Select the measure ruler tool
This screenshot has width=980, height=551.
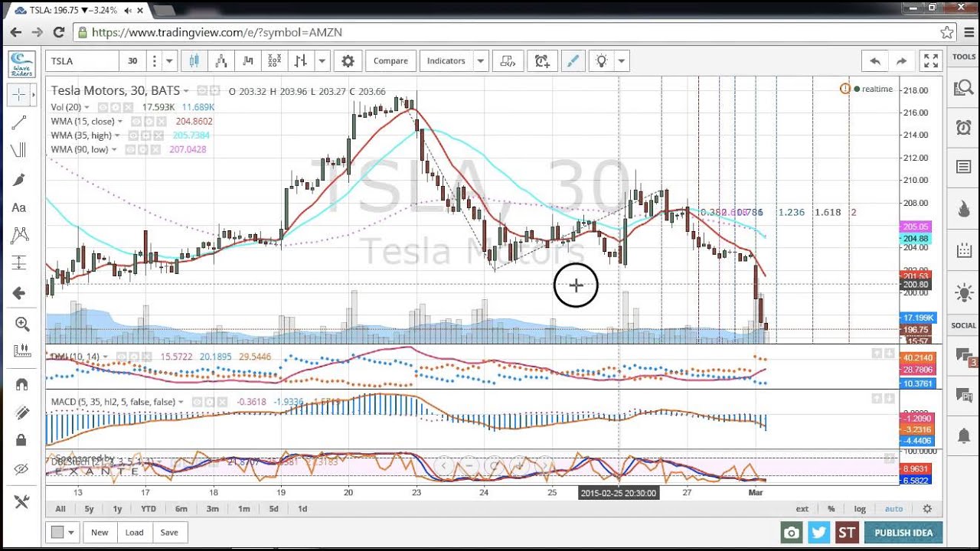click(x=21, y=351)
